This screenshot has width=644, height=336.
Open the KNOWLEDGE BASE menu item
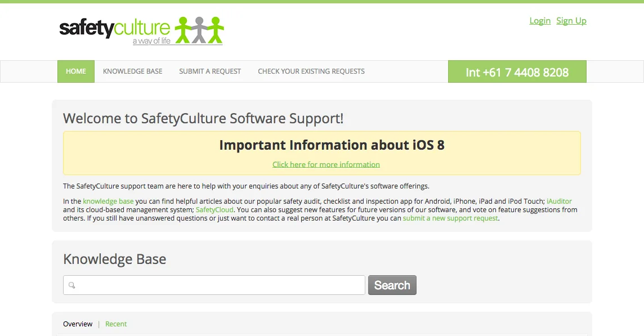click(x=133, y=71)
